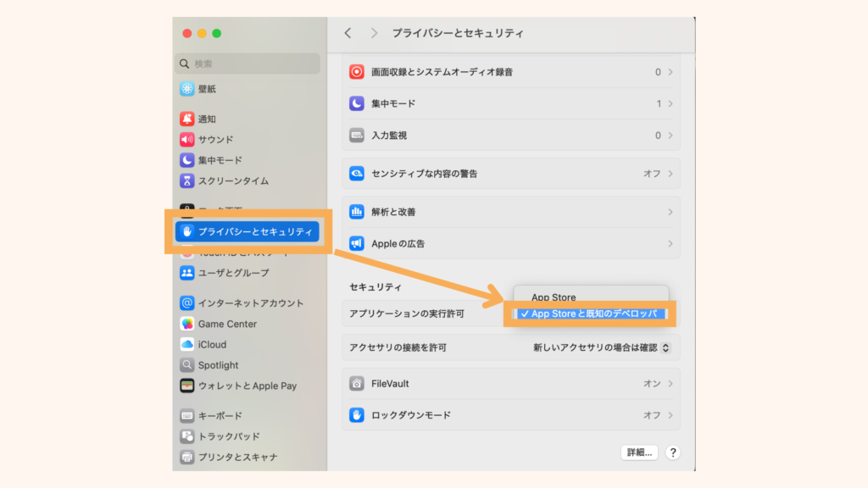
Task: Open Game Center settings
Action: [188, 324]
